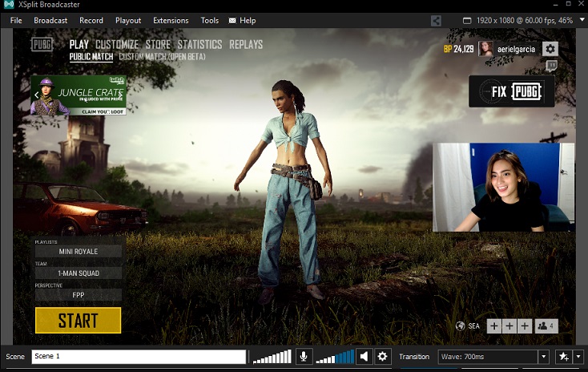Select the CUSTOMIZE tab in PUBG
Screen dimensions: 588x372
pos(117,45)
